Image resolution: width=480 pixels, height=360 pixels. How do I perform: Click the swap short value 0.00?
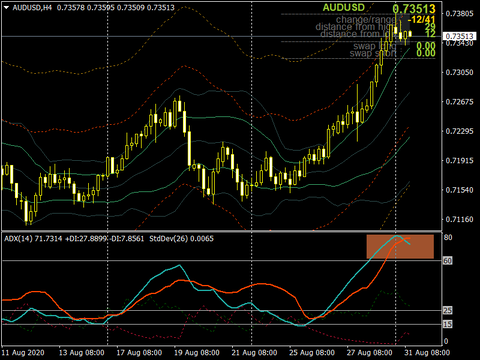pyautogui.click(x=426, y=53)
